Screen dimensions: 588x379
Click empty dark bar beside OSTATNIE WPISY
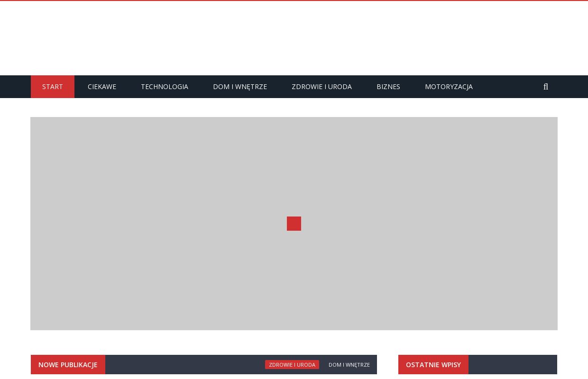pos(512,365)
